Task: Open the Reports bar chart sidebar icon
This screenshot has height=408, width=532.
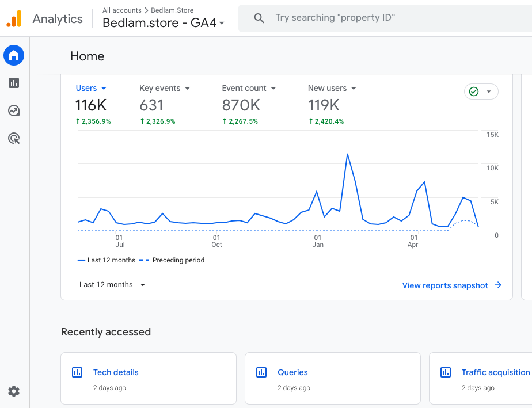Action: coord(14,83)
